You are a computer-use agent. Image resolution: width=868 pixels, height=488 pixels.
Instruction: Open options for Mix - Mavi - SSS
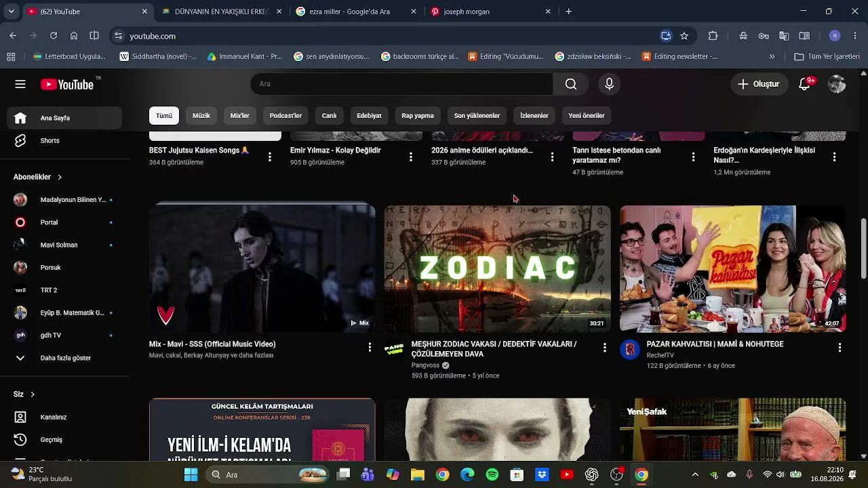point(370,348)
